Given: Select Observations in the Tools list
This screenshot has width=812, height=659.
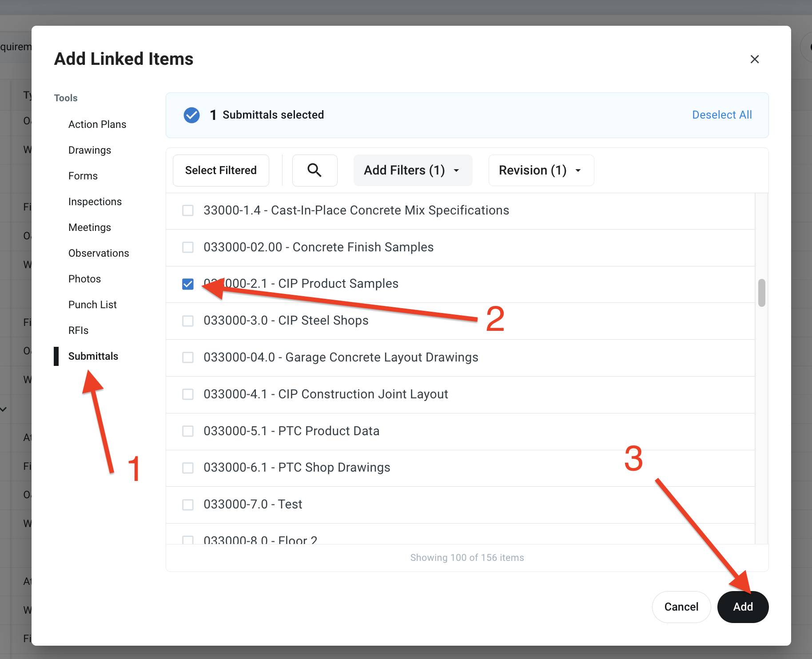Looking at the screenshot, I should pyautogui.click(x=99, y=253).
